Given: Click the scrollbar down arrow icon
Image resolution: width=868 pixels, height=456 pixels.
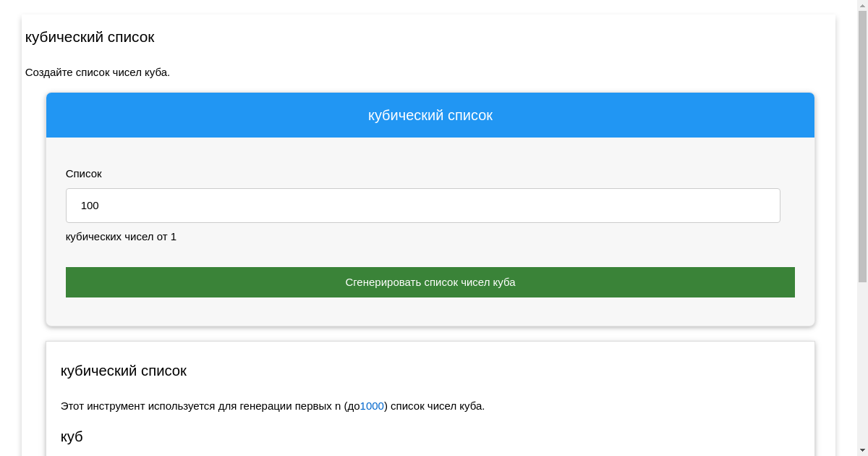Looking at the screenshot, I should pos(861,450).
